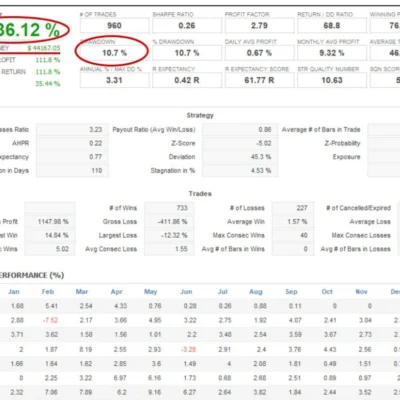Click the 9.16 cell in May column
Viewport: 400px width, 400px height.
(x=155, y=392)
